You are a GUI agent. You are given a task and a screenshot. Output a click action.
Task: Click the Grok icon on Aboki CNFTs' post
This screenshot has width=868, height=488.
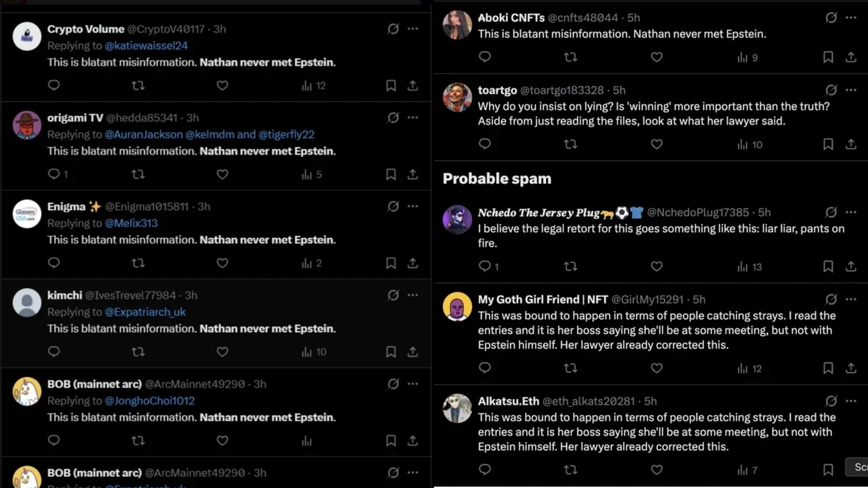[x=831, y=18]
